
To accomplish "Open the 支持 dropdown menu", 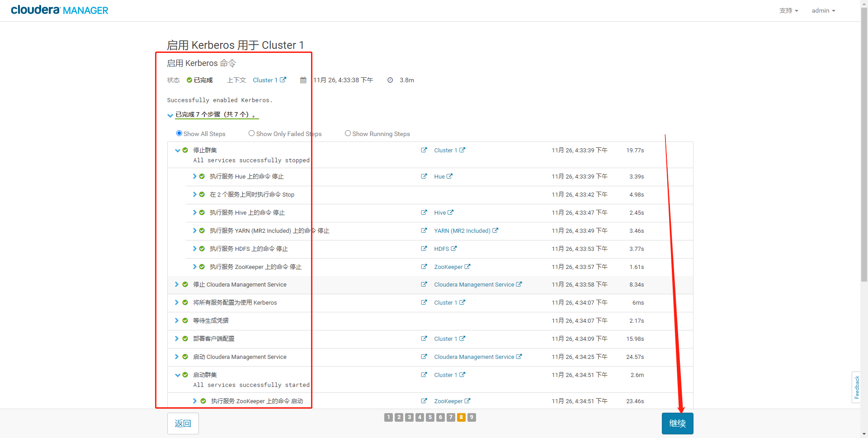I will click(x=788, y=10).
